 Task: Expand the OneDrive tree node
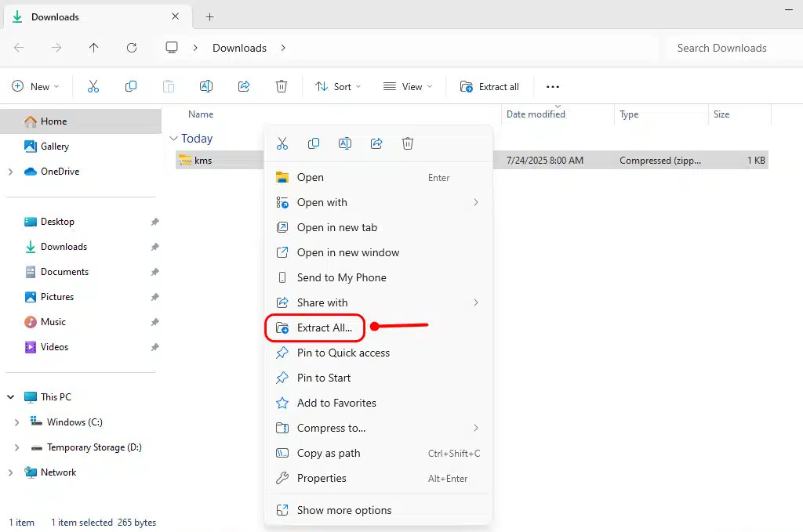11,172
